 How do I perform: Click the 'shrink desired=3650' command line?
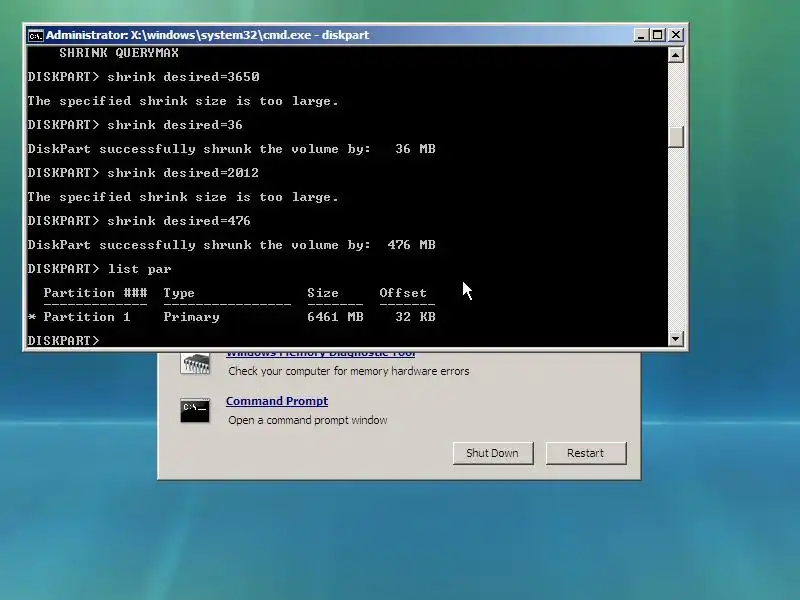(x=143, y=77)
